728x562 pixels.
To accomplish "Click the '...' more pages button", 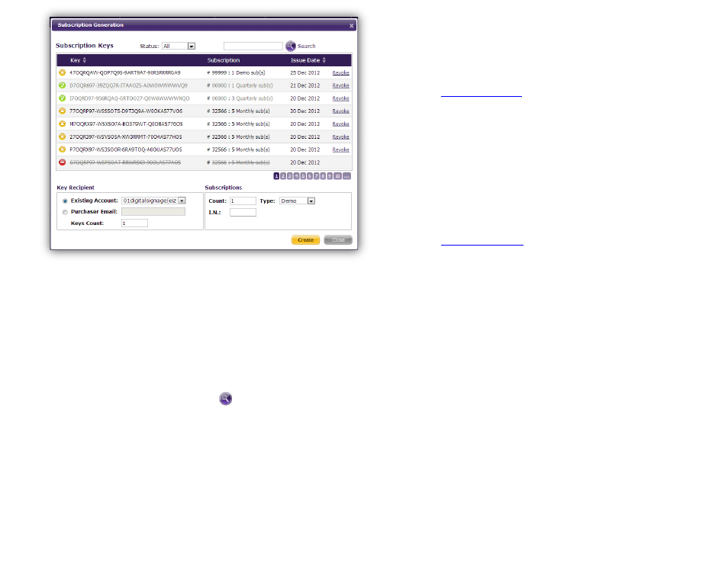I will coord(346,176).
